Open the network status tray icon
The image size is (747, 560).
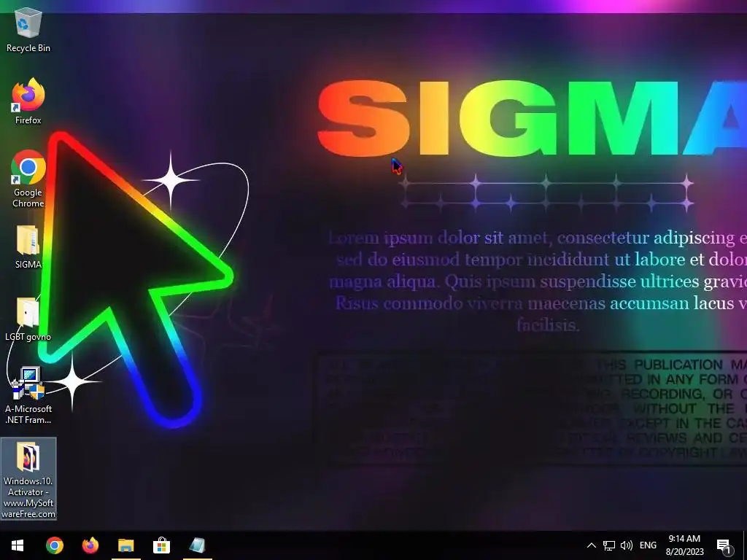[609, 545]
